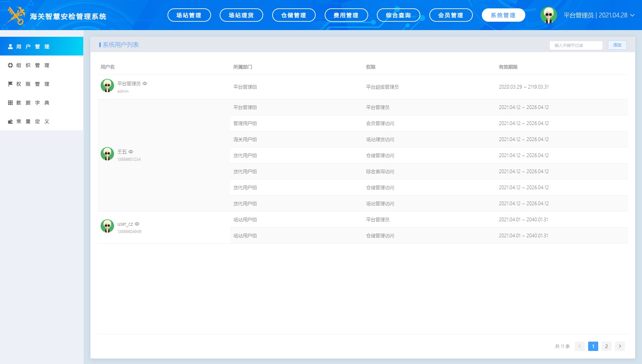Click 王五's avatar in the user list
Viewport: 642px width, 364px height.
(107, 154)
